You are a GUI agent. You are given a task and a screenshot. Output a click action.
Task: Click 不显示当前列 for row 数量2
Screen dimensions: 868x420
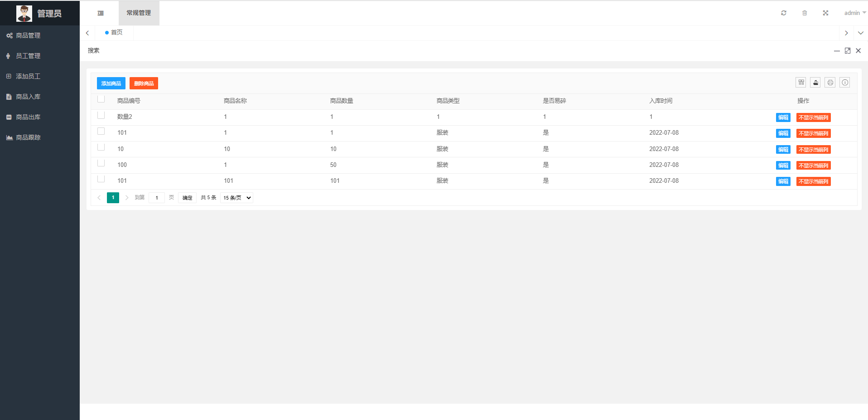(x=814, y=117)
